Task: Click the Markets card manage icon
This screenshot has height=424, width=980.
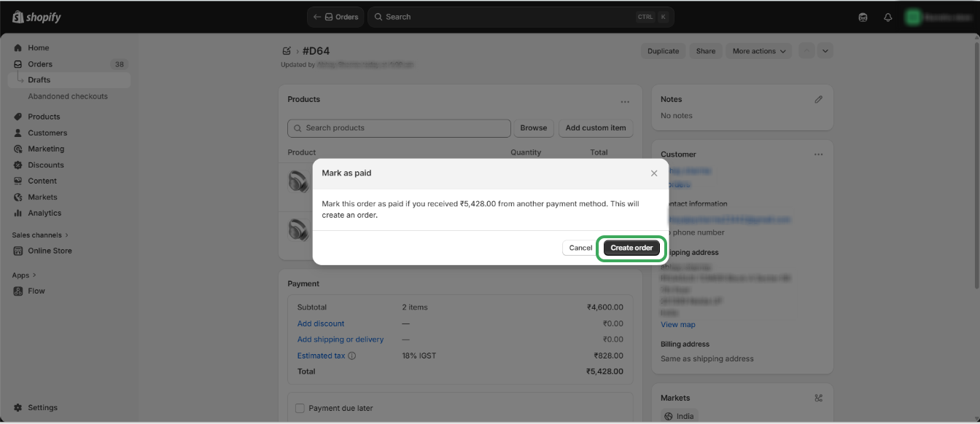Action: coord(819,398)
